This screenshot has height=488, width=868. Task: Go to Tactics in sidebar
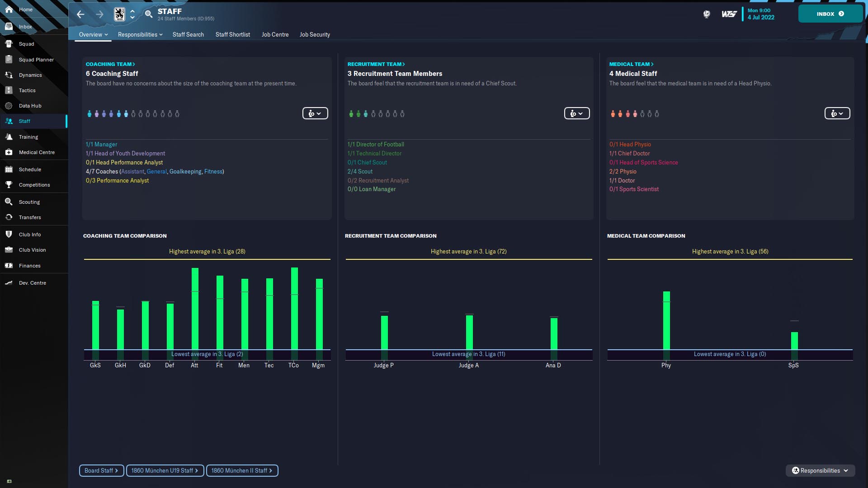pos(27,90)
